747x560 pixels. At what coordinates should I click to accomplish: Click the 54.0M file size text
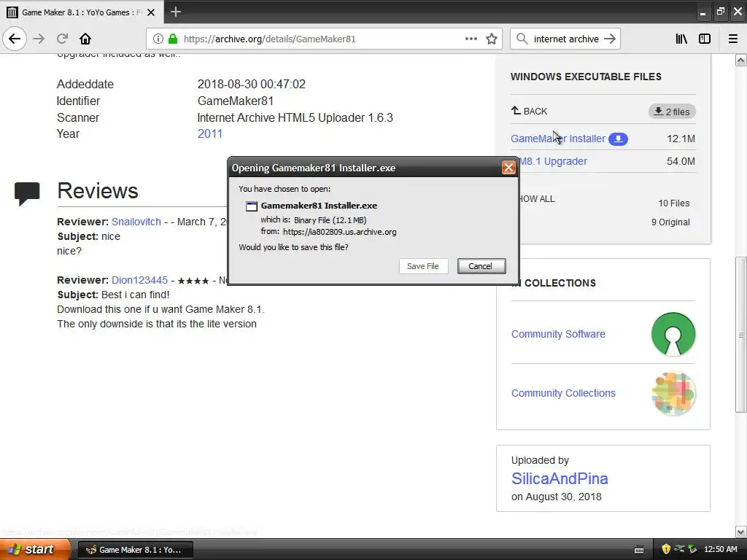[681, 161]
